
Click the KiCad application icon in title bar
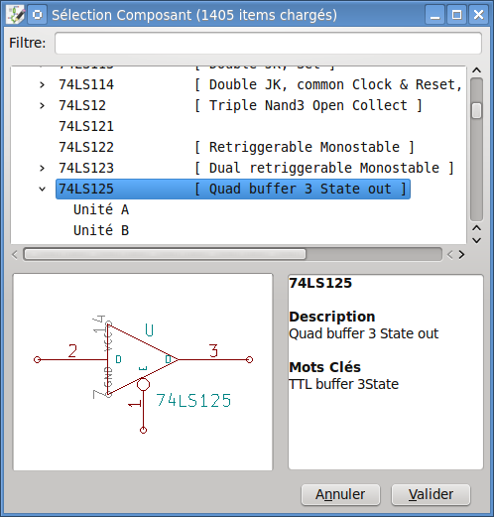click(x=15, y=15)
